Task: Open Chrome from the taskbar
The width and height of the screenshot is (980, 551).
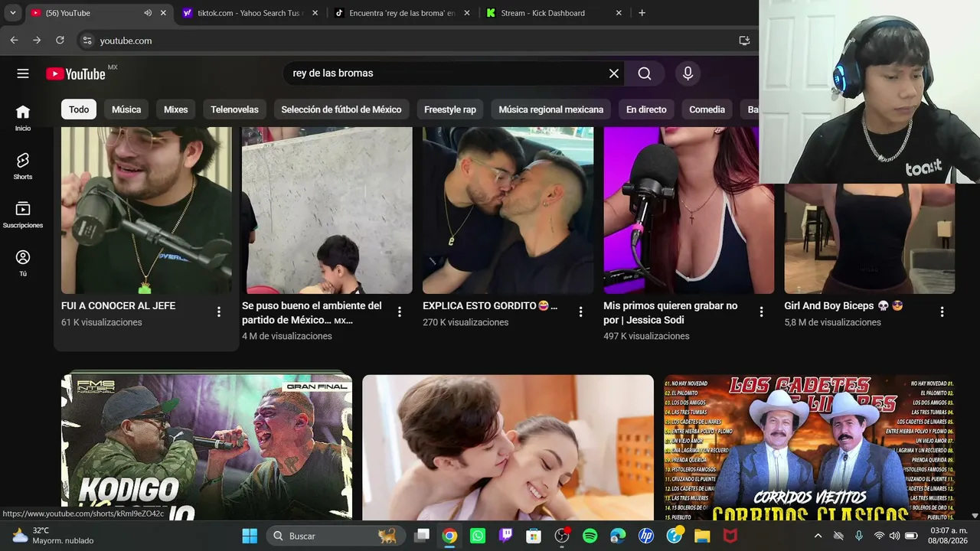Action: [x=449, y=536]
